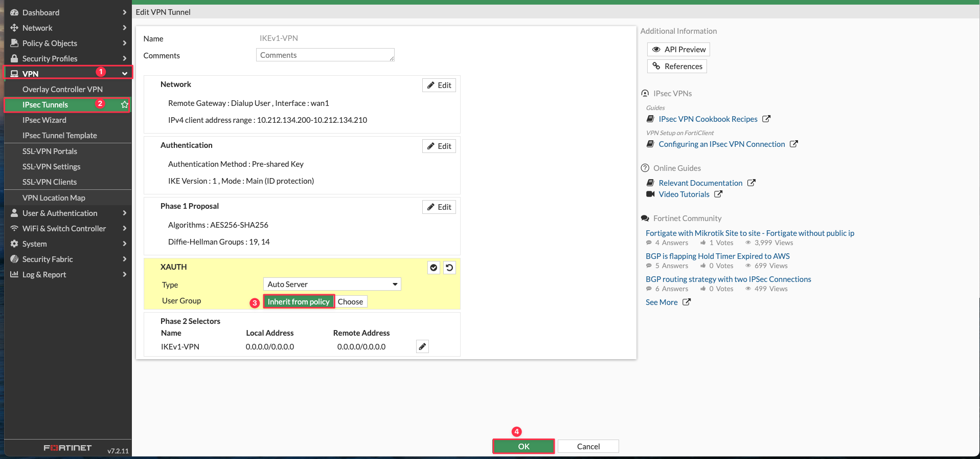Click OK to save tunnel

click(x=523, y=446)
